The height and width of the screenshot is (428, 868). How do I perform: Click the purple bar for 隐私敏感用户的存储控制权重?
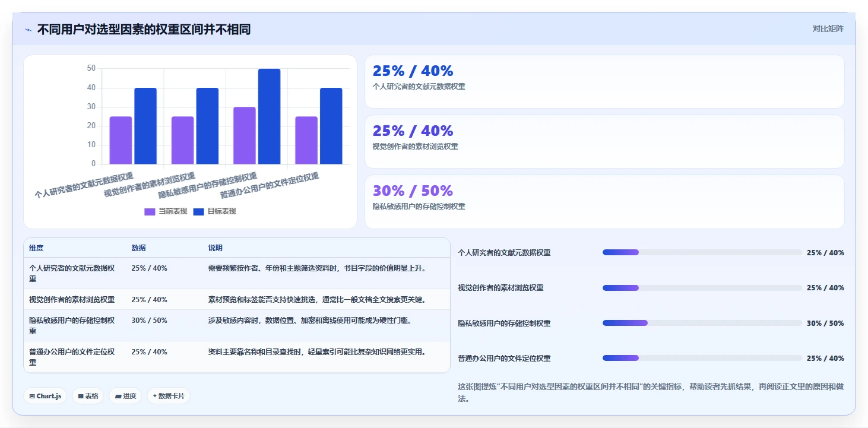[x=245, y=135]
